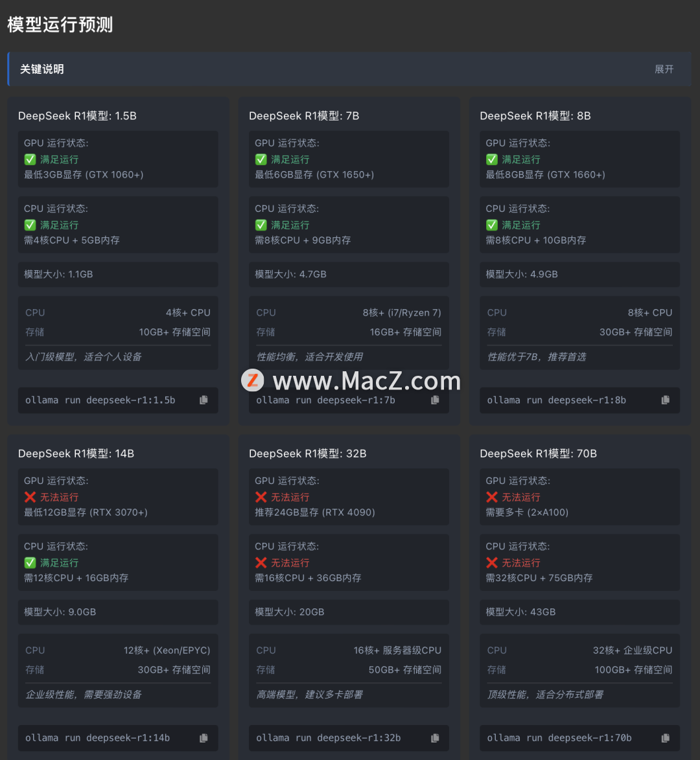Screen dimensions: 700x760
Task: Select the DeepSeek R1模型: 8B card title
Action: tap(535, 116)
